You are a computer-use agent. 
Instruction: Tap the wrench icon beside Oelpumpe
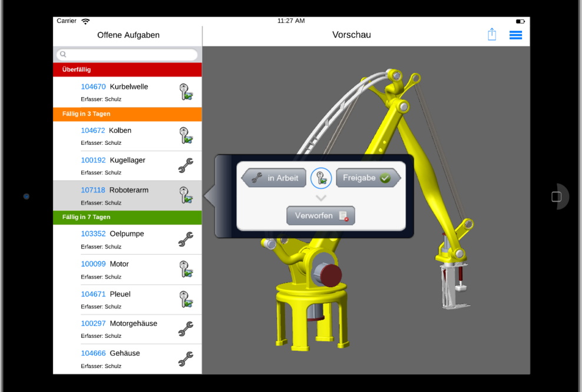186,240
